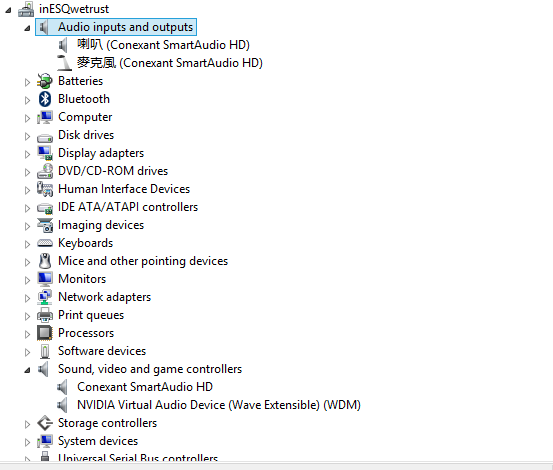Click the Keyboards category icon
The image size is (553, 470).
[45, 243]
